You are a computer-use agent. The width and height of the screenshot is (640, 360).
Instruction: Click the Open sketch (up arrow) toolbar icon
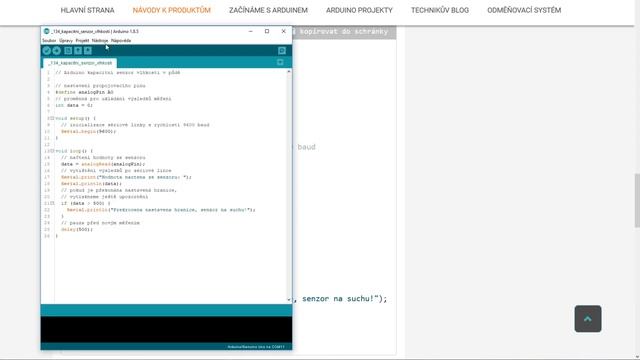coord(78,51)
